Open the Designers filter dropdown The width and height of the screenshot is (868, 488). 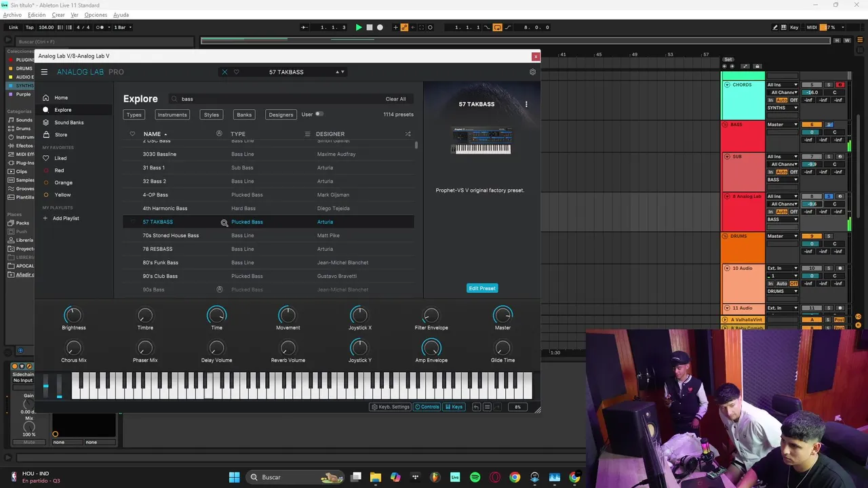[281, 115]
